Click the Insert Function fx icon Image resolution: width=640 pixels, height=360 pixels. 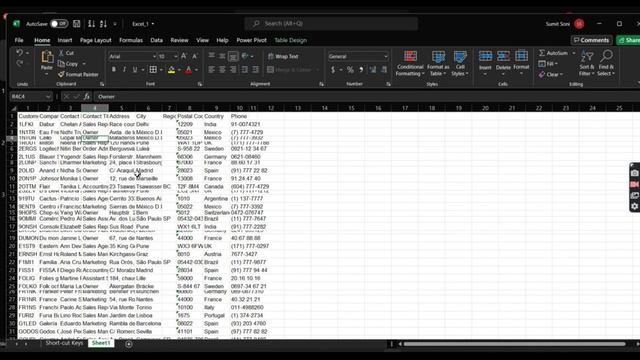87,97
